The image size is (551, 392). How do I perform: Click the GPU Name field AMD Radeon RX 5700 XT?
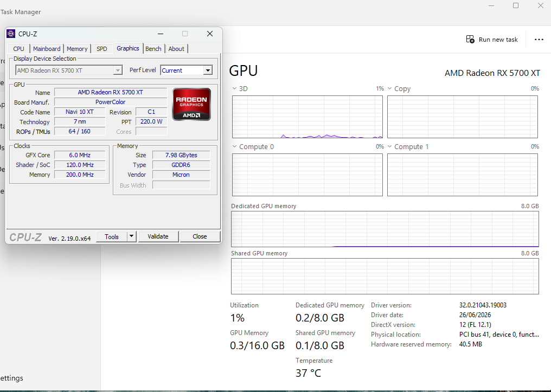pos(111,92)
